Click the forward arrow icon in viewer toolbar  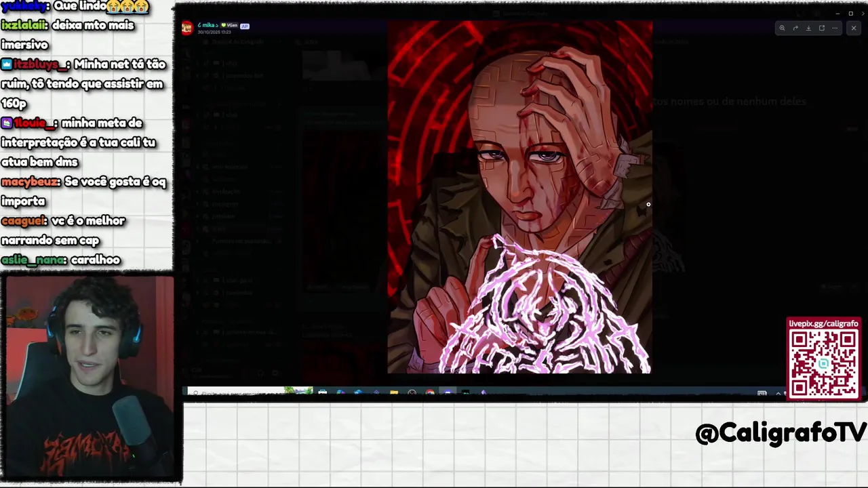coord(795,28)
